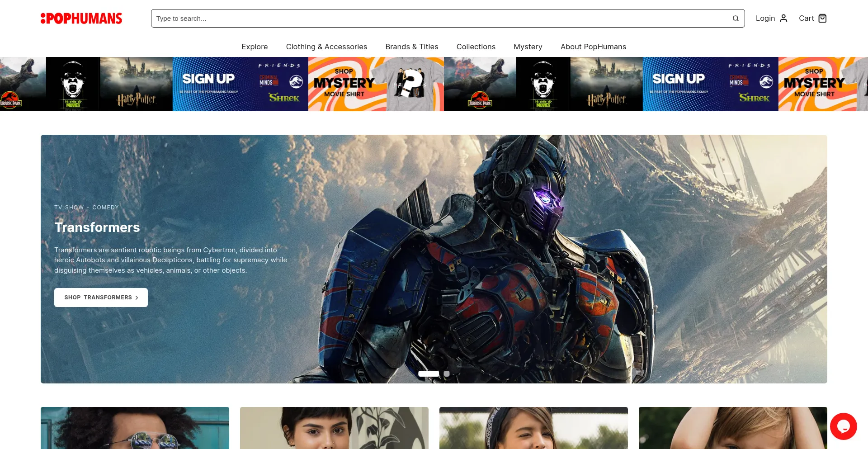Click the search magnifier icon
This screenshot has width=868, height=449.
click(x=736, y=19)
